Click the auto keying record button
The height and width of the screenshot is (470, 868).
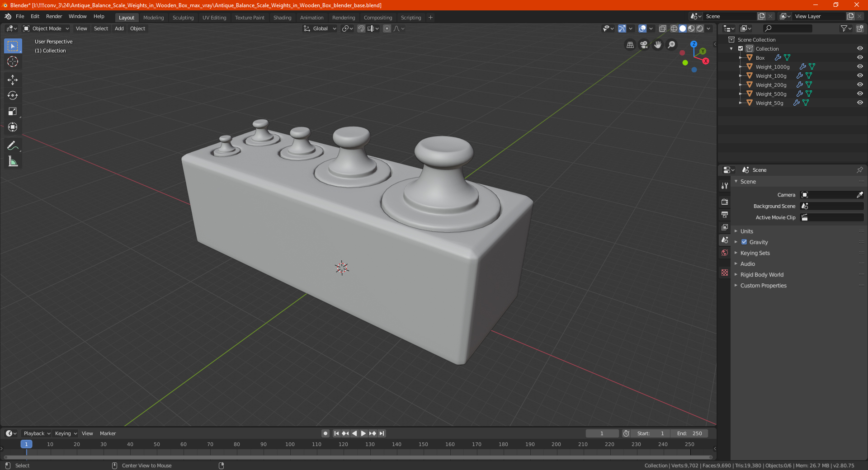click(x=325, y=433)
